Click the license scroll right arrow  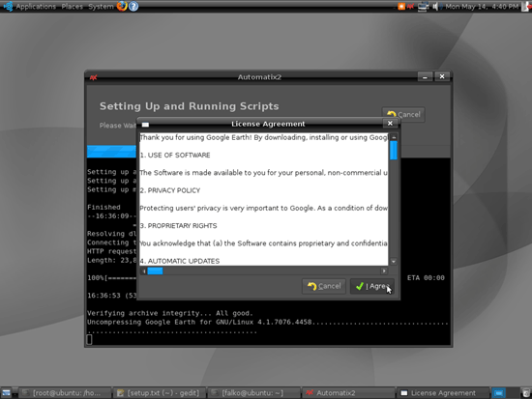(384, 271)
